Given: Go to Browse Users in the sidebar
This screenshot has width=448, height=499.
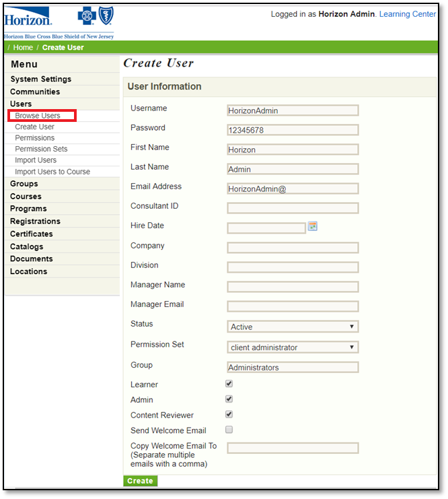Looking at the screenshot, I should tap(38, 116).
